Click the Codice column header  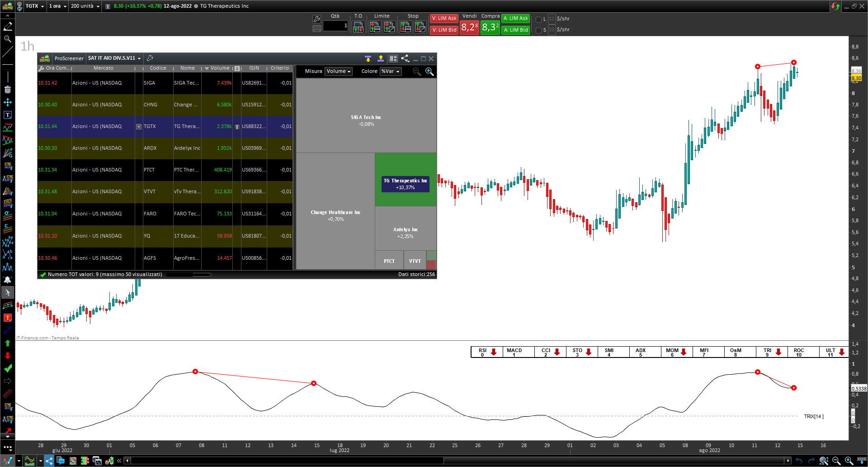pyautogui.click(x=158, y=68)
